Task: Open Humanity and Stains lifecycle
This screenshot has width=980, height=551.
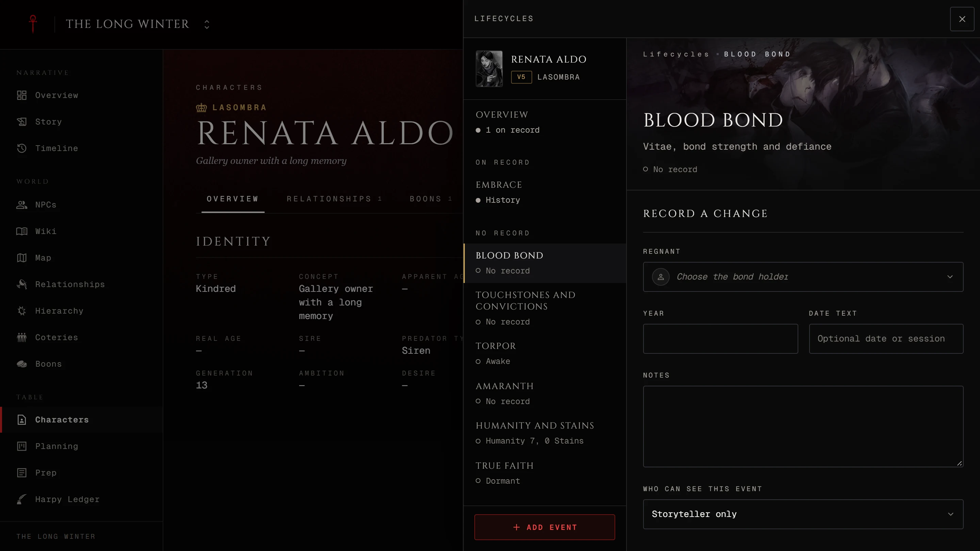Action: pyautogui.click(x=544, y=433)
